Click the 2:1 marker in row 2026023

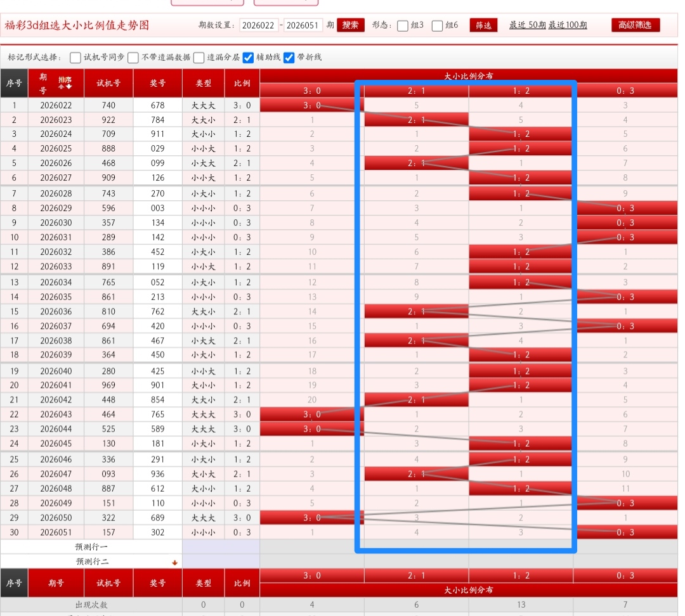click(416, 120)
